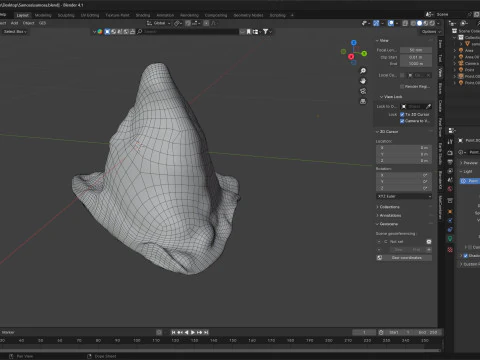The height and width of the screenshot is (360, 480).
Task: Open the Object menu in viewport header
Action: [29, 23]
